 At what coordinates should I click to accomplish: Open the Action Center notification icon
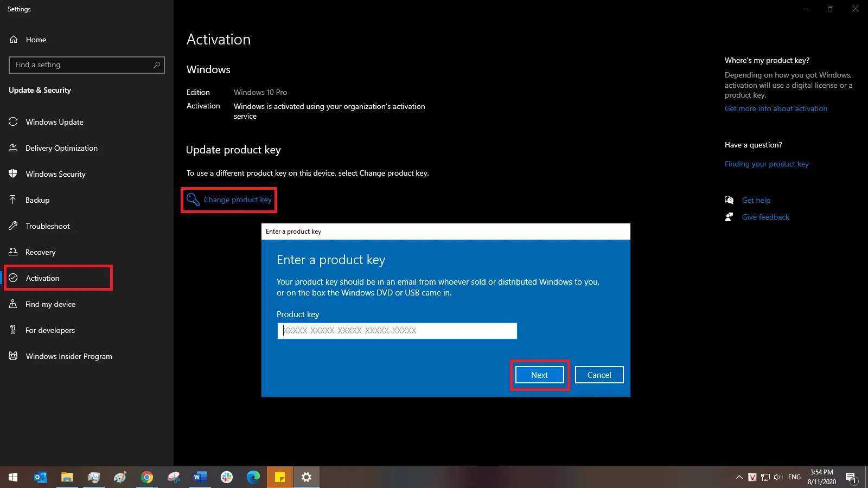tap(851, 477)
